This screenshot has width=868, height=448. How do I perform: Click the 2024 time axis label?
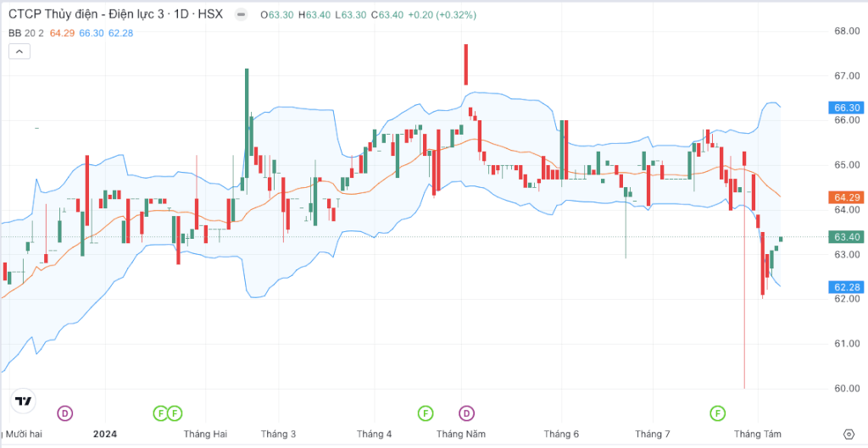[104, 434]
